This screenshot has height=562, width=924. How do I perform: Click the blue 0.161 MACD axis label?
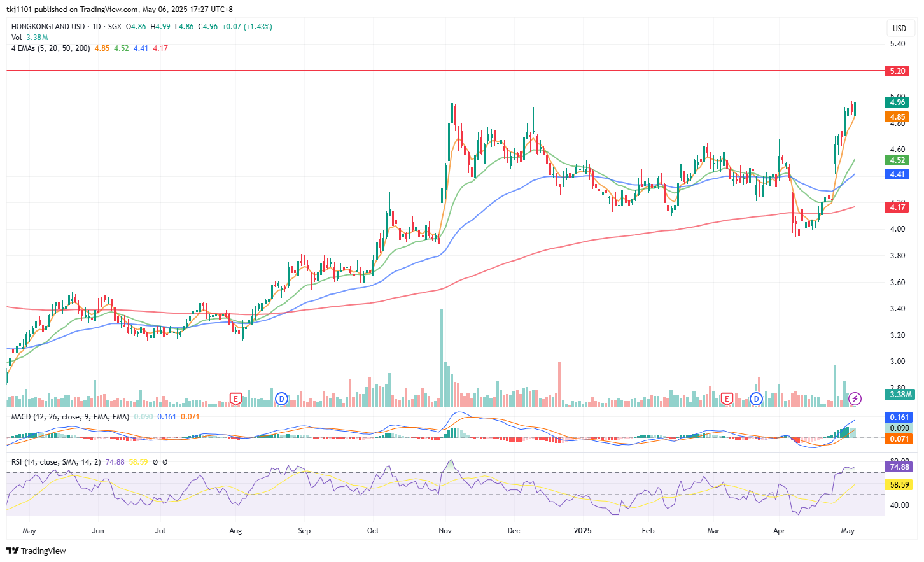click(x=899, y=418)
